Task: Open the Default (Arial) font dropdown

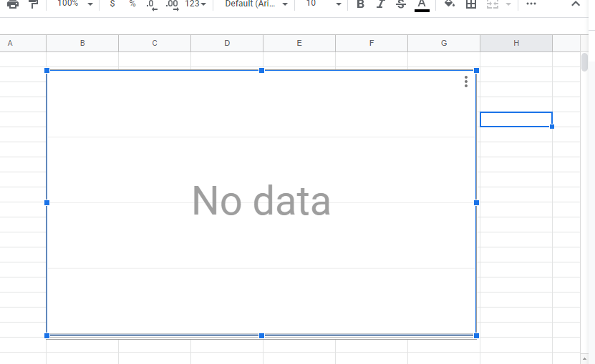Action: pos(256,4)
